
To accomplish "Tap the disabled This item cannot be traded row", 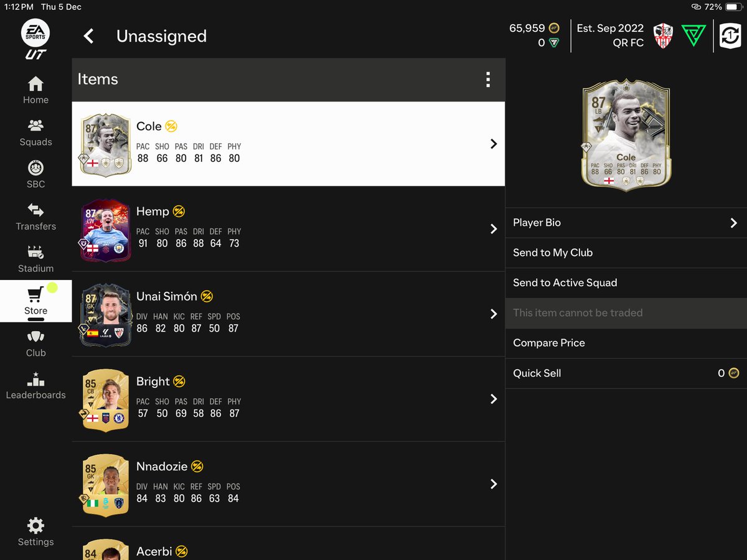I will pyautogui.click(x=626, y=313).
